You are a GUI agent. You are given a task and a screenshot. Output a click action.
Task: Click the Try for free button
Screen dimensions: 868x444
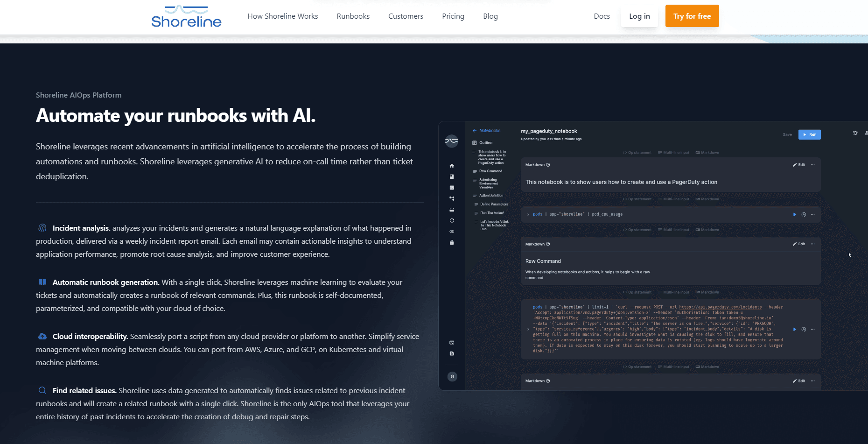coord(692,15)
